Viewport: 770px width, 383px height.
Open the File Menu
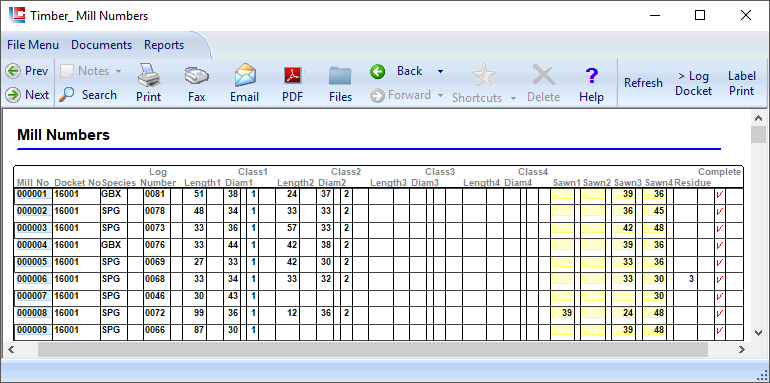click(x=33, y=45)
